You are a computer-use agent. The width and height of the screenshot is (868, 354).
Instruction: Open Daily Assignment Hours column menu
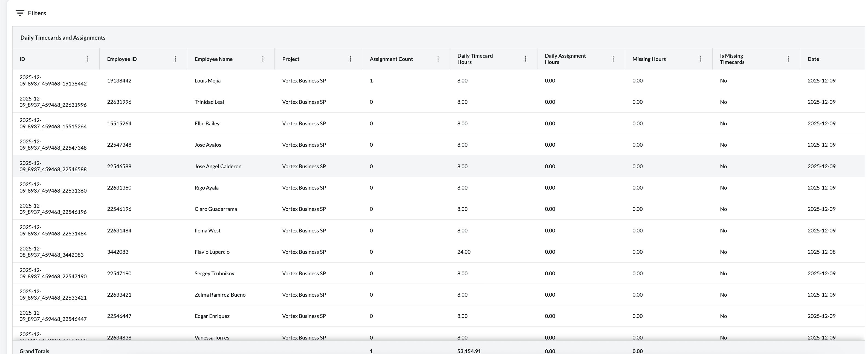pos(613,59)
